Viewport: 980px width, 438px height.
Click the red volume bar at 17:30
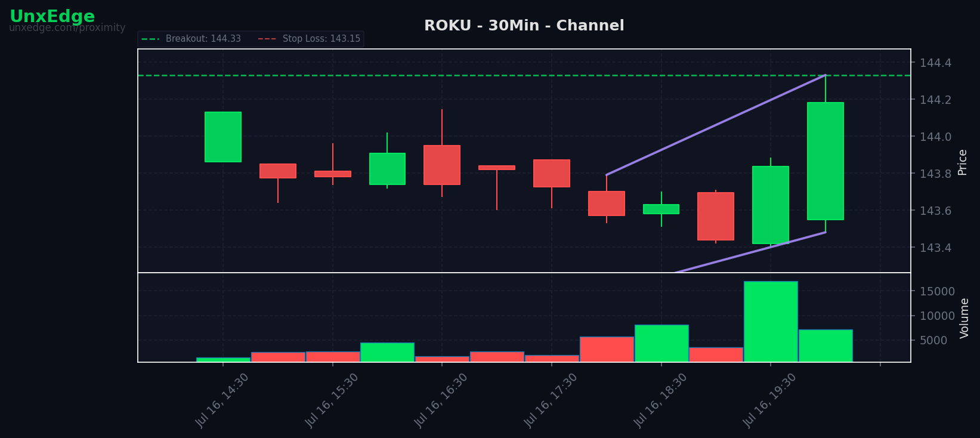click(552, 359)
